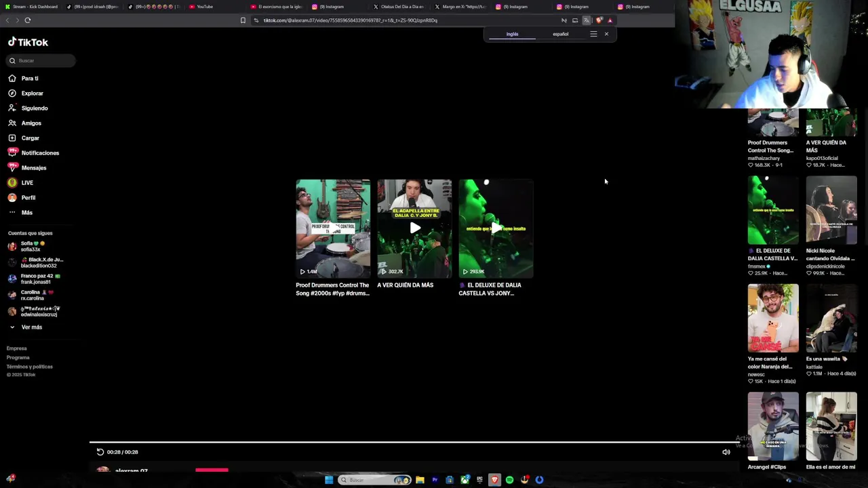Bookmark this page with the bookmark icon
The image size is (868, 488).
243,20
